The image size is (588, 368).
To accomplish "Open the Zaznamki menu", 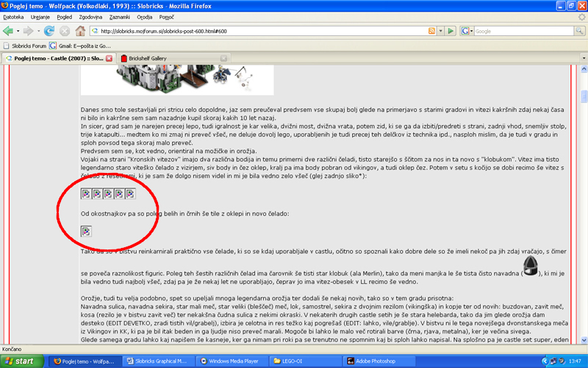I will click(x=120, y=17).
